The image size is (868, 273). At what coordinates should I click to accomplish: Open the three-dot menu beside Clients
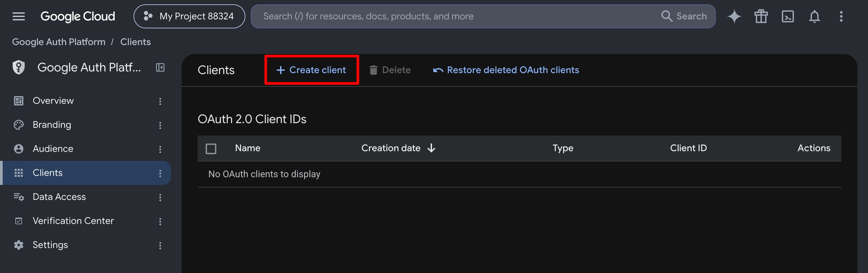click(x=160, y=173)
